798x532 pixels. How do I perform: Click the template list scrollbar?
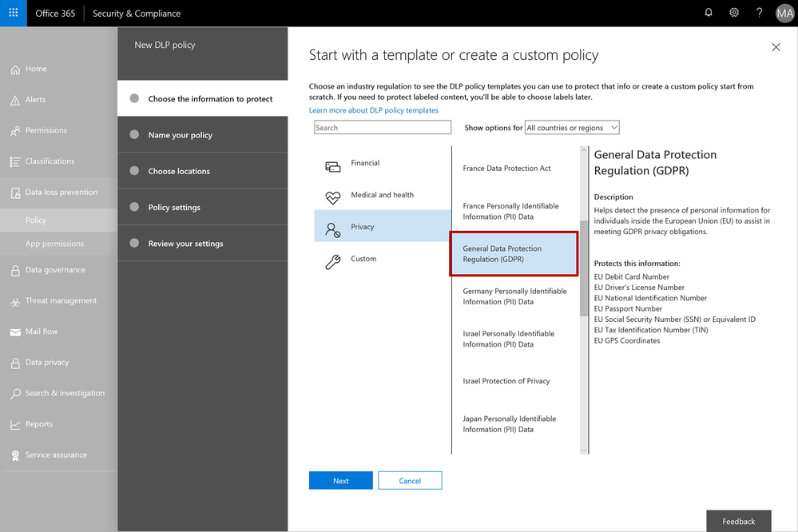point(584,268)
